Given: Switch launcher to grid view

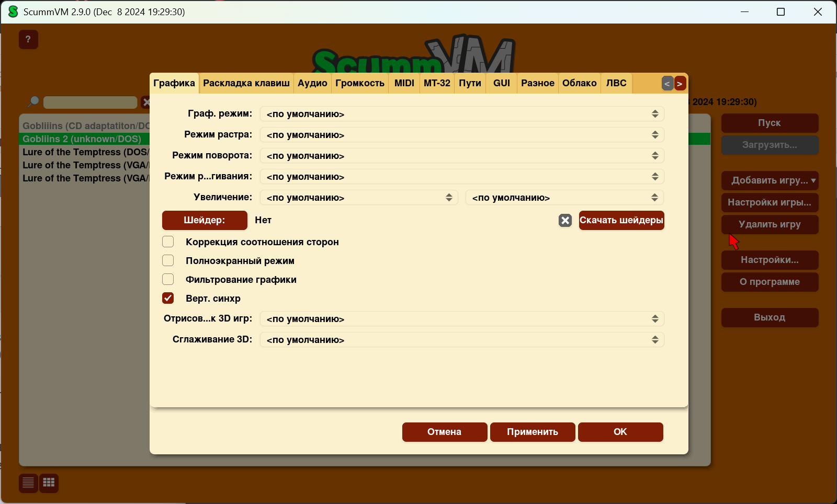Looking at the screenshot, I should click(49, 483).
